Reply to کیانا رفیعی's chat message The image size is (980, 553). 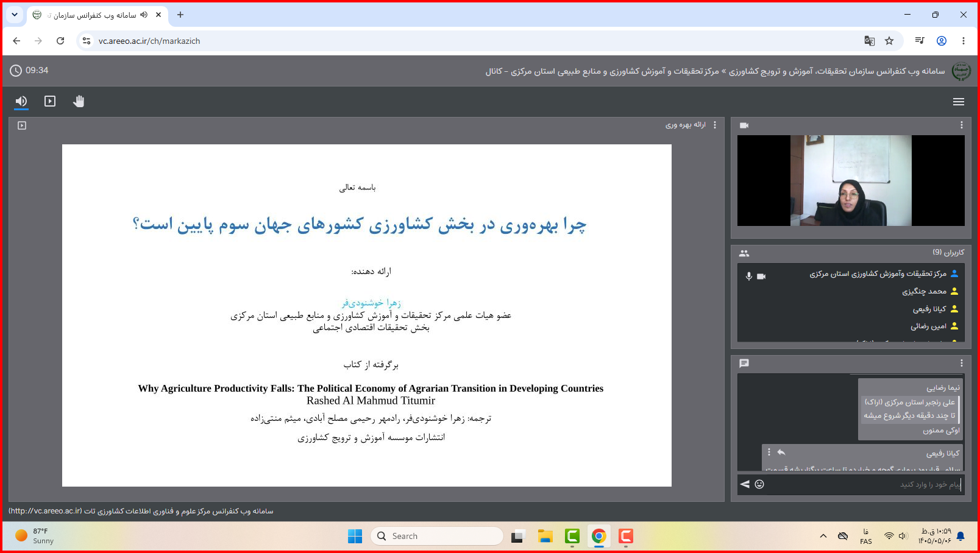(781, 453)
